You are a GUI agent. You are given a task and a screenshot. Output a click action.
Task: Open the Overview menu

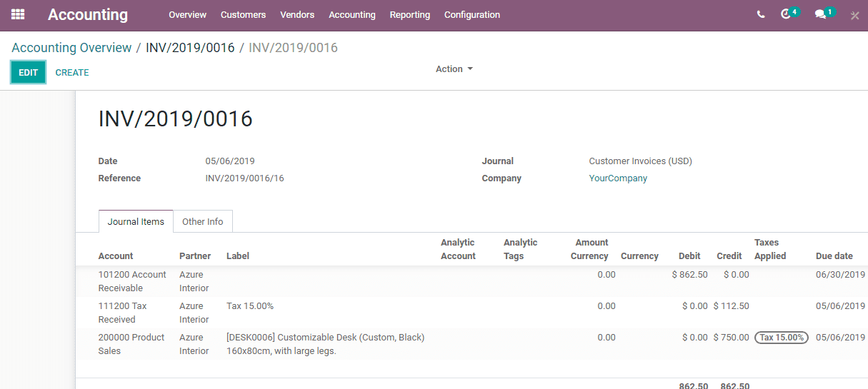188,15
